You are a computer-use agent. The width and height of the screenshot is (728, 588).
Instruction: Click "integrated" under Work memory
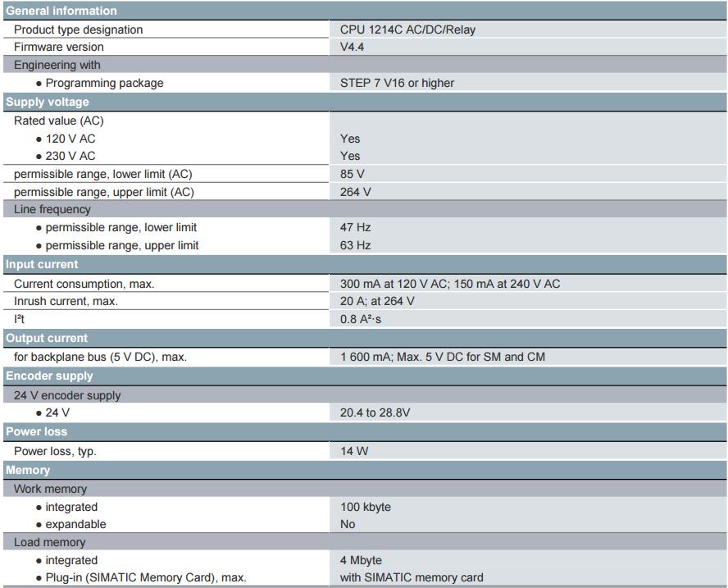click(x=71, y=507)
